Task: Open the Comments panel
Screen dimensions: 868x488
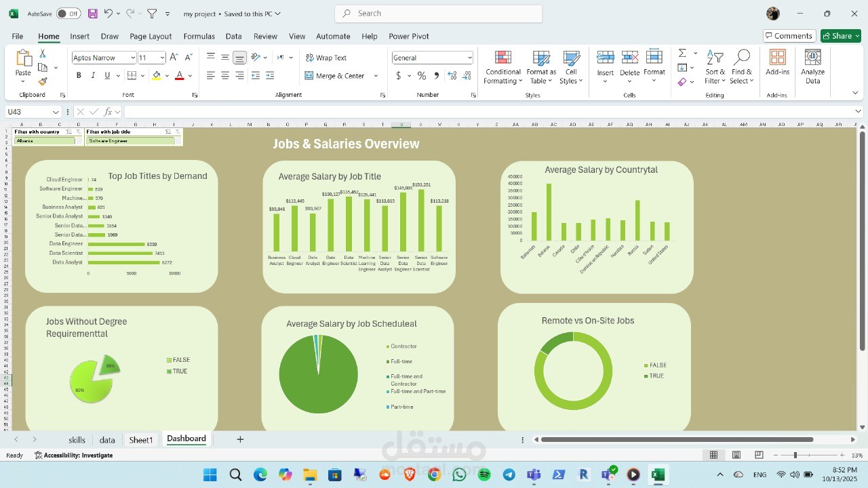Action: (789, 35)
